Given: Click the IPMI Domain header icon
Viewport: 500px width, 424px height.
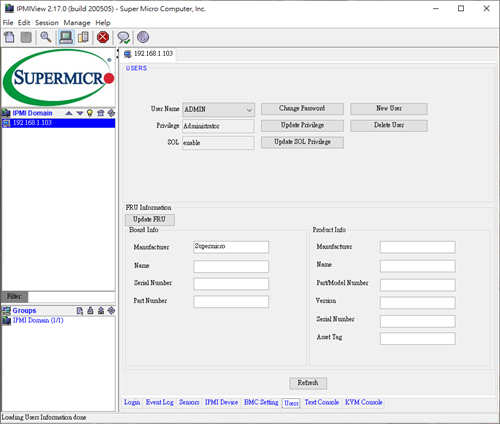Looking at the screenshot, I should tap(6, 113).
